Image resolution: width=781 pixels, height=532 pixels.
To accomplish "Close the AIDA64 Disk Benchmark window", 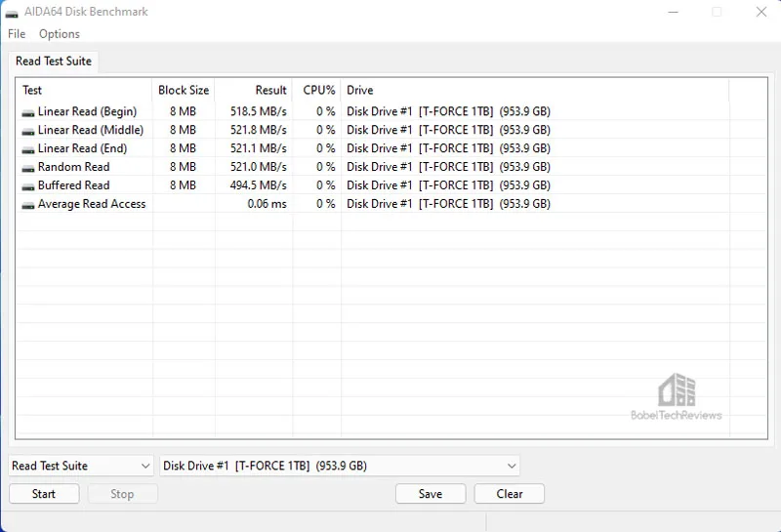I will (761, 12).
